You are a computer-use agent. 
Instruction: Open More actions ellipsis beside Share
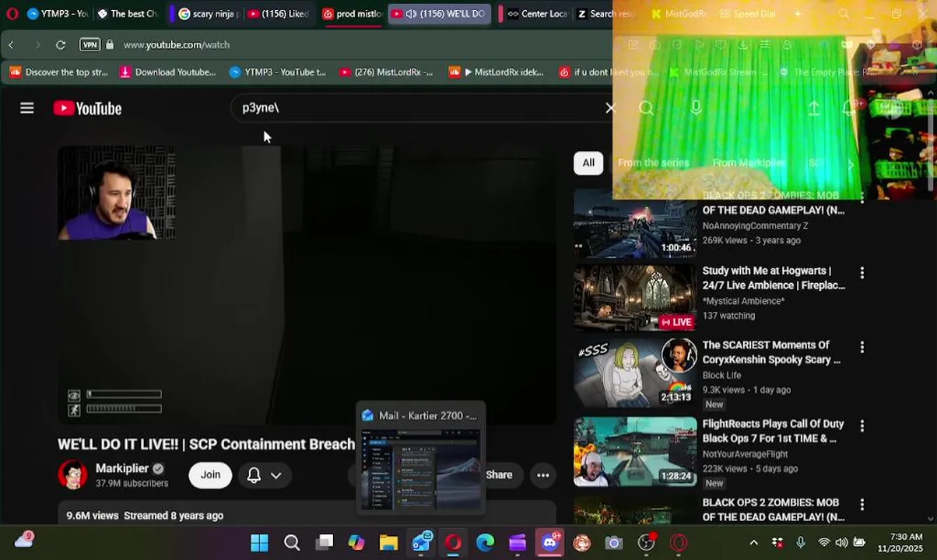coord(543,475)
